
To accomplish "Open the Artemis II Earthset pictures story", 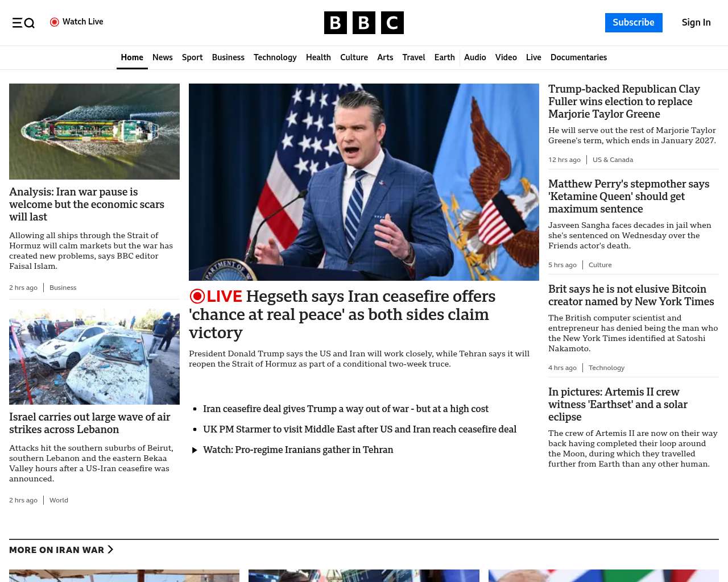I will pyautogui.click(x=618, y=404).
